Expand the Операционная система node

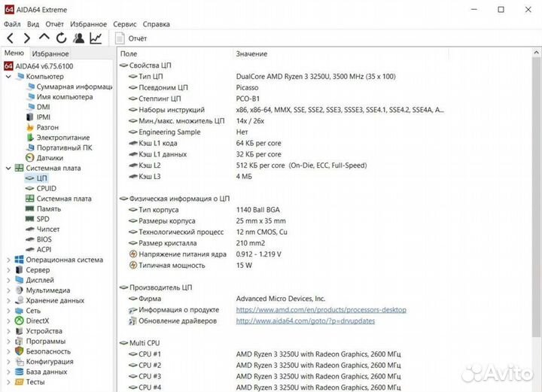click(x=8, y=260)
